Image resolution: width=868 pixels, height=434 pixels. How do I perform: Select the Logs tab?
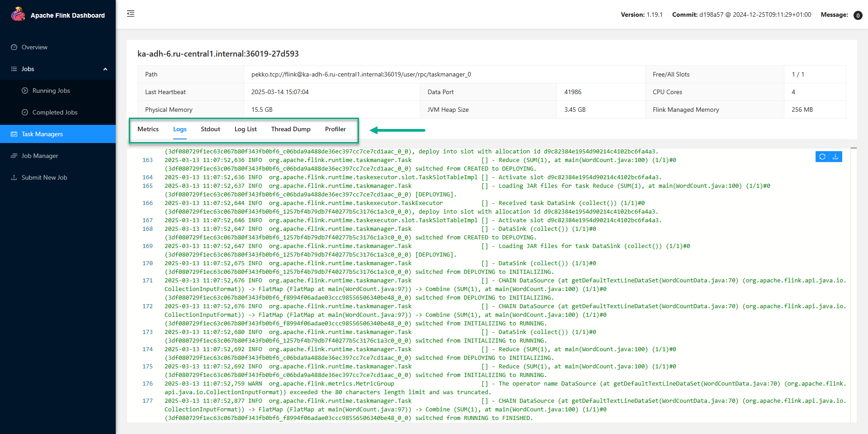click(180, 129)
